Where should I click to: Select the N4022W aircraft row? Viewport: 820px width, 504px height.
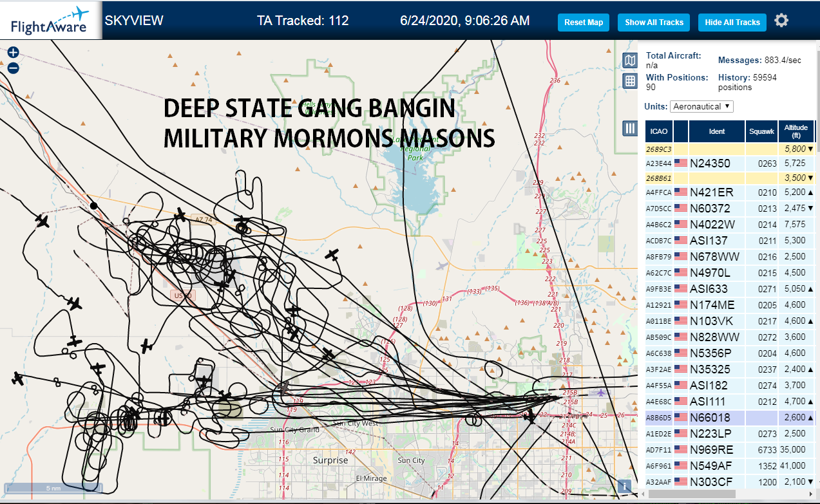click(730, 224)
